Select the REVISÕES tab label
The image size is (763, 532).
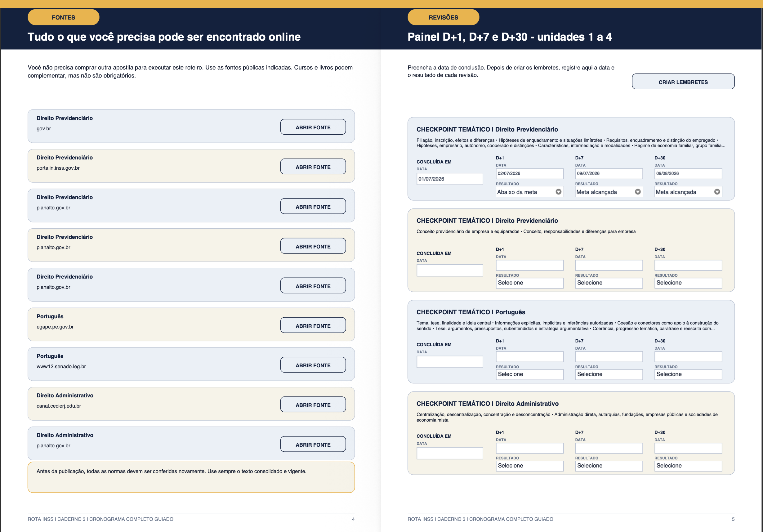pyautogui.click(x=443, y=17)
